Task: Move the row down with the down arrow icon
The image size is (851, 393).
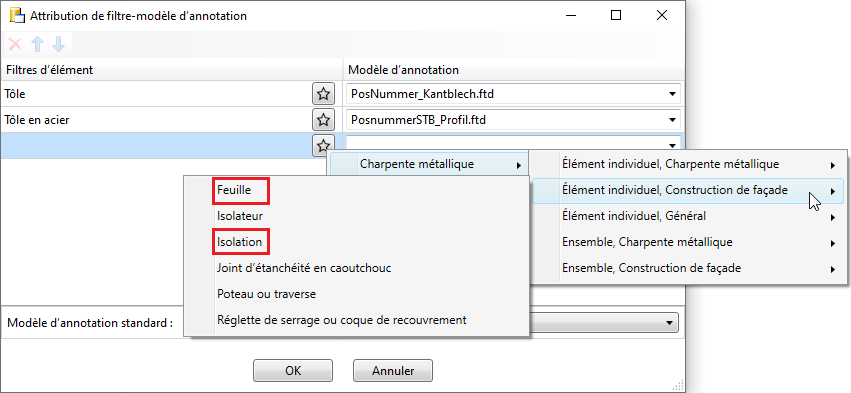Action: (x=59, y=45)
